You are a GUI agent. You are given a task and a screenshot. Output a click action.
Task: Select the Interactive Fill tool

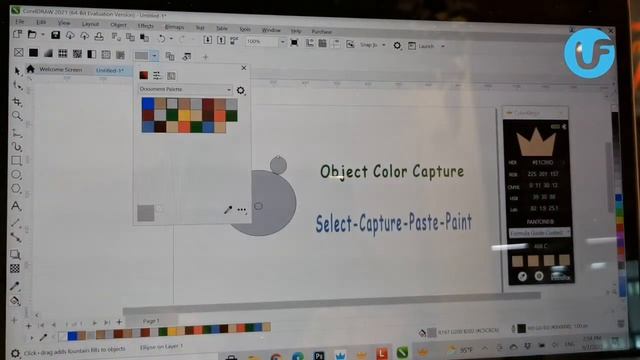pyautogui.click(x=15, y=301)
